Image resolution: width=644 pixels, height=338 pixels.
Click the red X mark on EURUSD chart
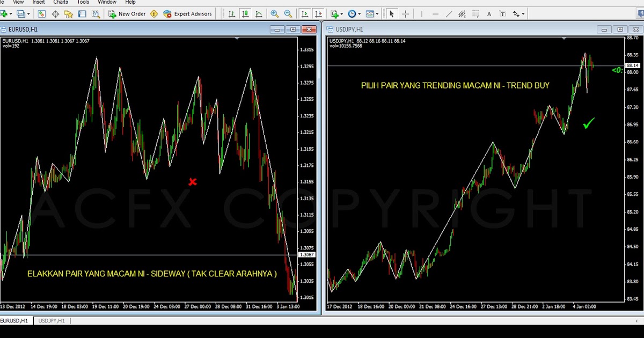tap(193, 182)
